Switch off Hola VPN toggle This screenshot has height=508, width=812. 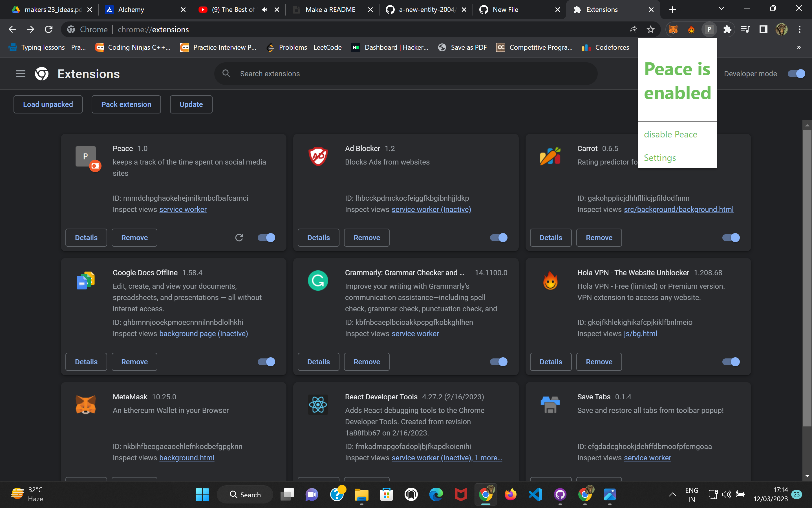pos(731,362)
